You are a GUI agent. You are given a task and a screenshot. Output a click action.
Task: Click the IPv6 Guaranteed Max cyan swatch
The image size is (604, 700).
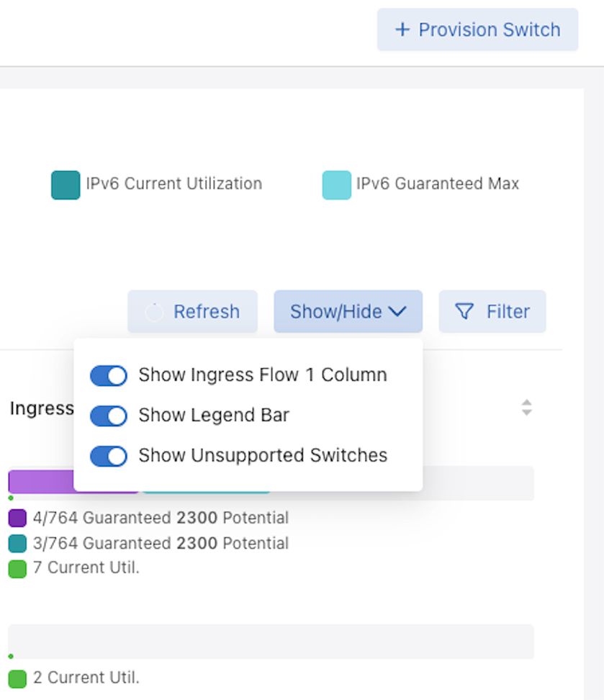[336, 185]
